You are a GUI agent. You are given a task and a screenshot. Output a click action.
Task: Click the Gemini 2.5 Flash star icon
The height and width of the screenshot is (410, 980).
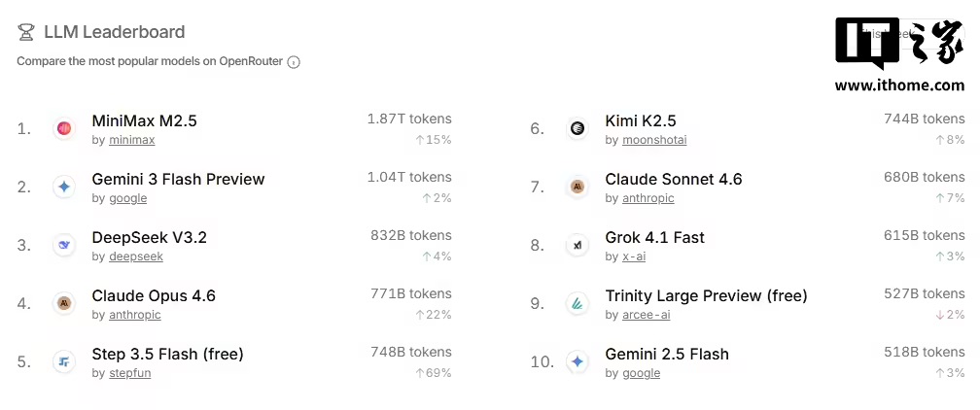point(577,361)
